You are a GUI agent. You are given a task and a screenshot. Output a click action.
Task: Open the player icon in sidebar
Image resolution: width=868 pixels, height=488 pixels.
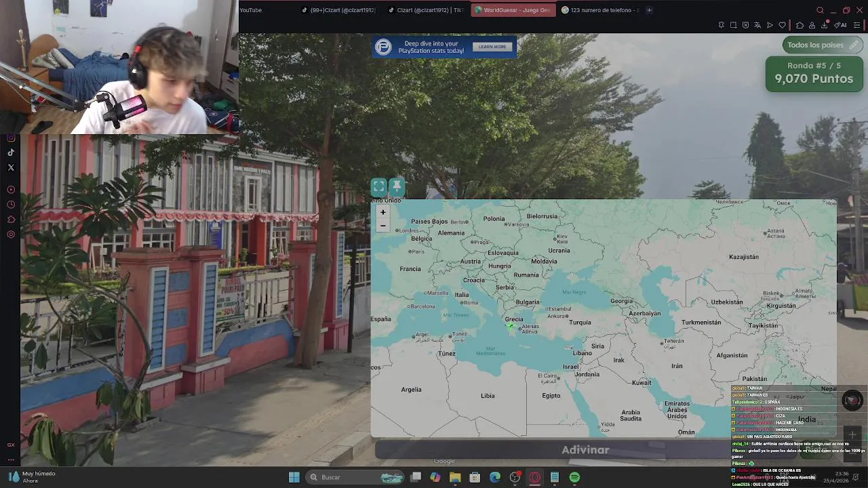click(11, 190)
